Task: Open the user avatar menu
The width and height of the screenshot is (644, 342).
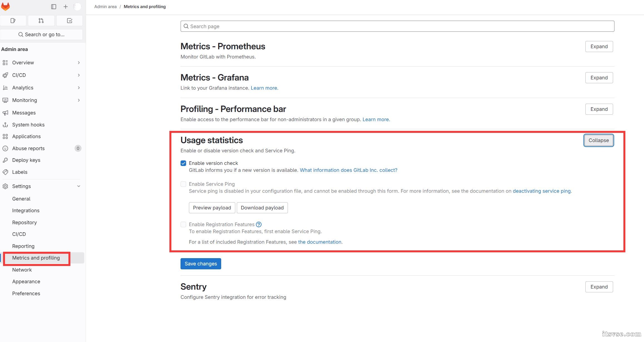Action: point(77,7)
